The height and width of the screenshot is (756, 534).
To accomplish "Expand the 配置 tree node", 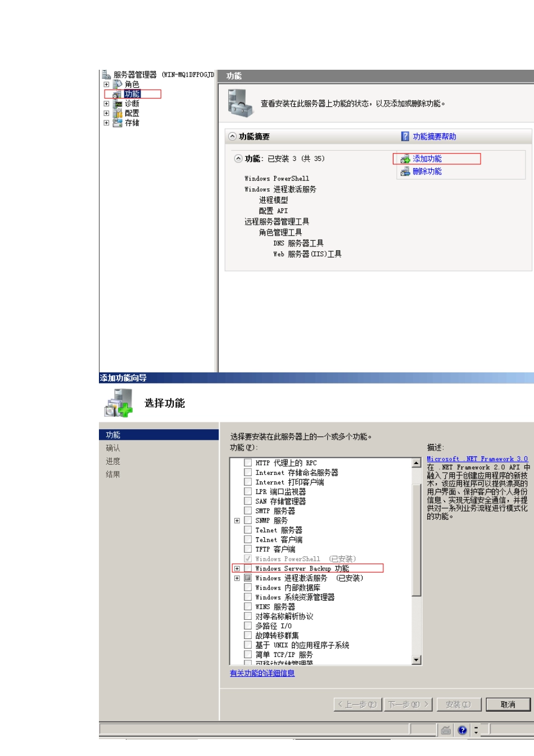I will (106, 113).
